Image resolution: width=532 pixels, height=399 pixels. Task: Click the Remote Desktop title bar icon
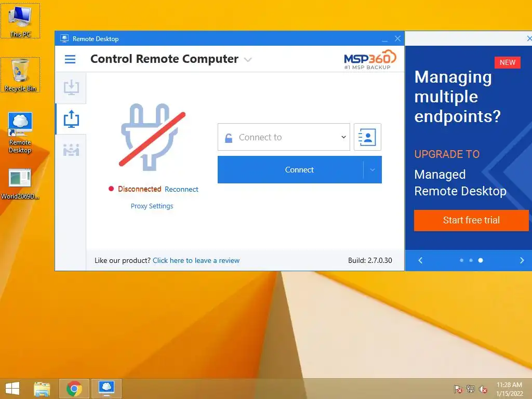(64, 38)
